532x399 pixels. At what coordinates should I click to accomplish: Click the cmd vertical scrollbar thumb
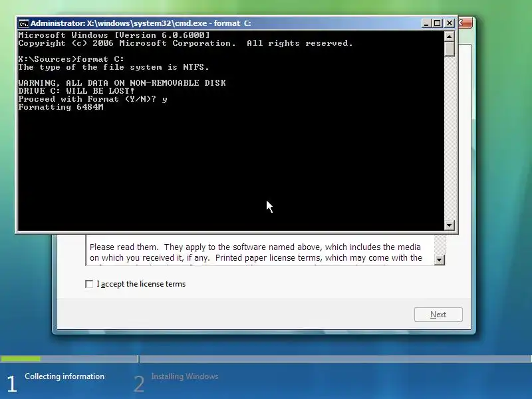coord(450,49)
